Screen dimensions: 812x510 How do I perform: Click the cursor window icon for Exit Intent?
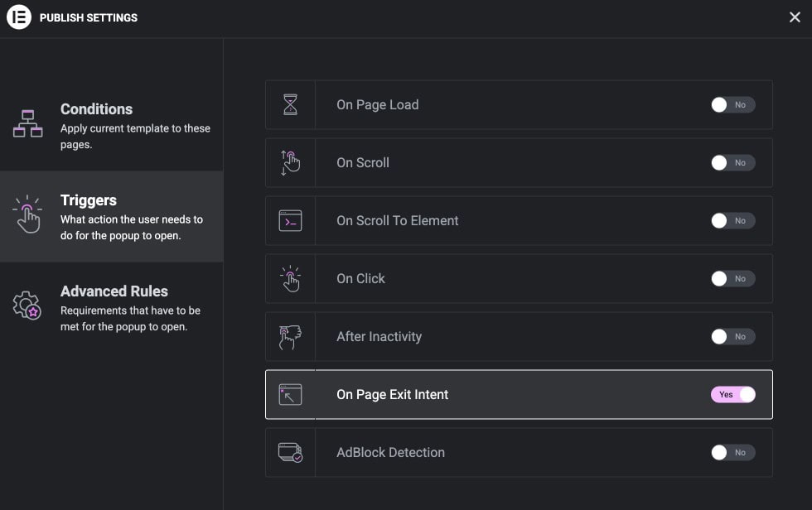coord(291,395)
